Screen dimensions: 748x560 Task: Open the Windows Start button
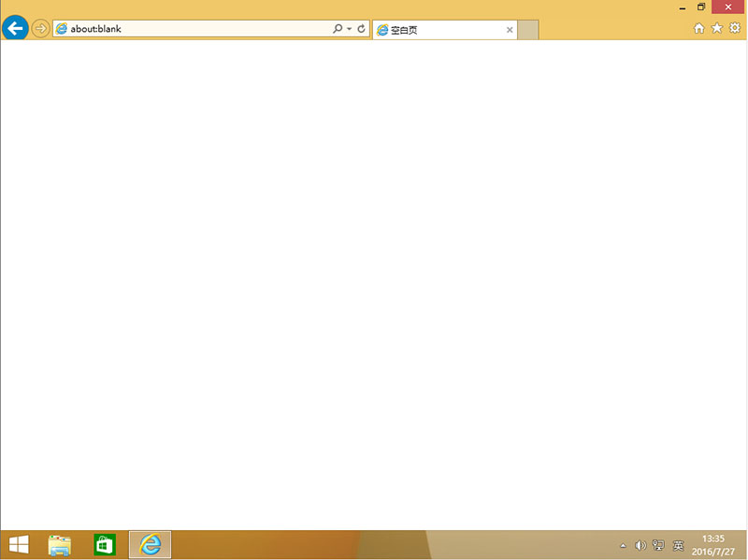click(x=19, y=545)
